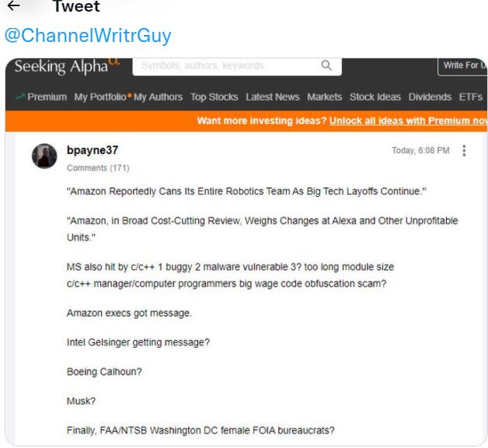This screenshot has height=448, width=488.
Task: Click the Write For Us button
Action: [464, 65]
